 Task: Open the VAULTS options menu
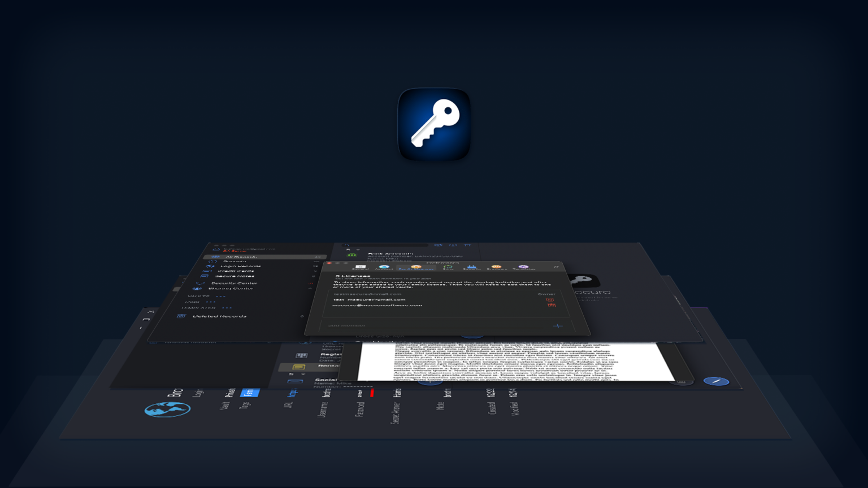221,296
